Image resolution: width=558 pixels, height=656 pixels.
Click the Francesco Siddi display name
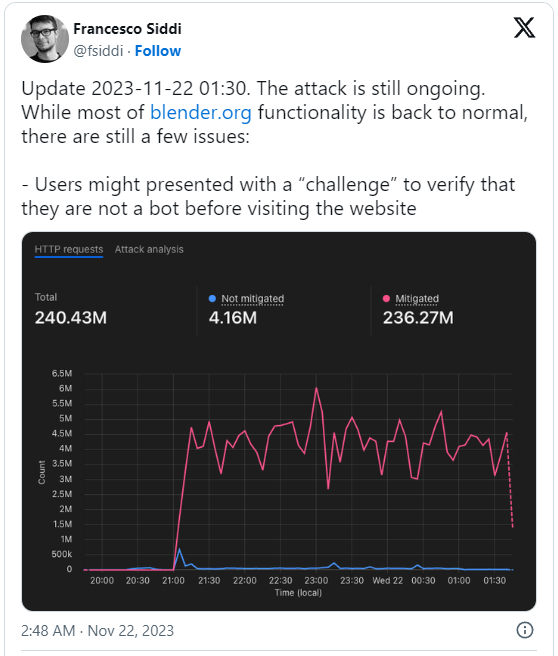pos(127,28)
